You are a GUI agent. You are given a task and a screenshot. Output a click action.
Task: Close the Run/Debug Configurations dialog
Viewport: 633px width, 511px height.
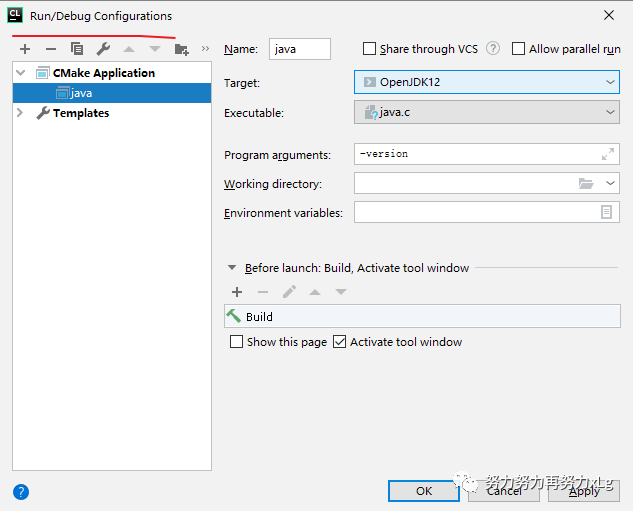(609, 15)
